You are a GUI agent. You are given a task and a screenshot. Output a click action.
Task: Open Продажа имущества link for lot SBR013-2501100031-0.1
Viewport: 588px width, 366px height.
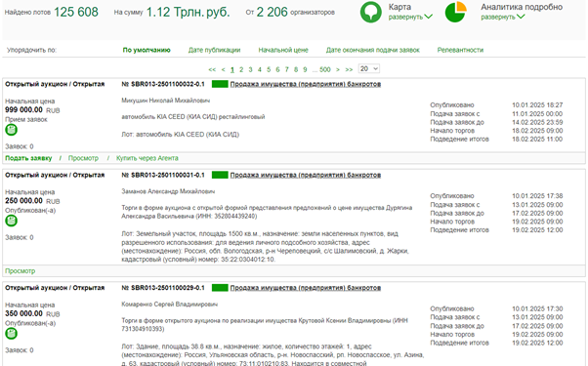pos(306,175)
